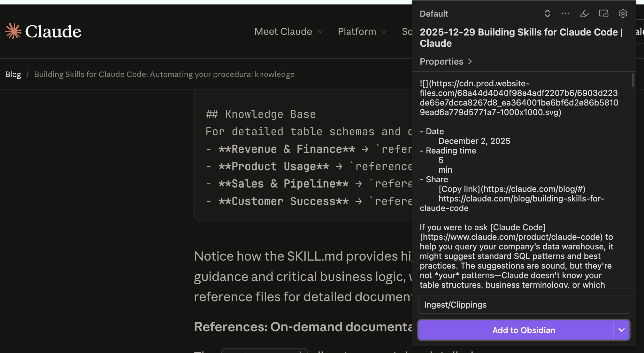Open the Add to Obsidian dropdown arrow
Image resolution: width=644 pixels, height=353 pixels.
621,330
